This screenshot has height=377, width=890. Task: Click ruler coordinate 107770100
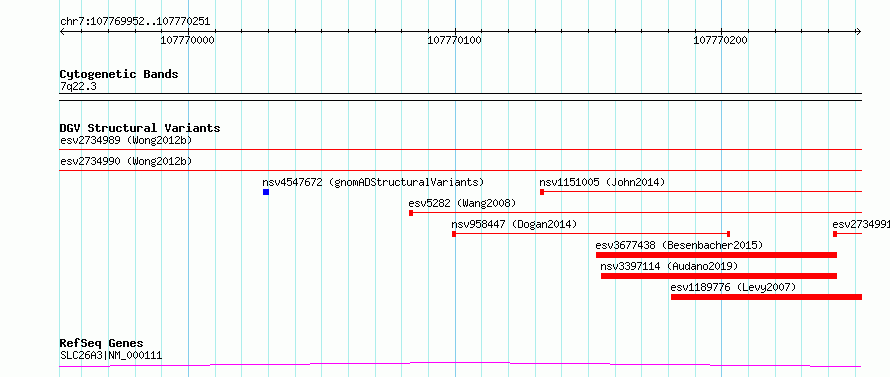click(x=455, y=40)
